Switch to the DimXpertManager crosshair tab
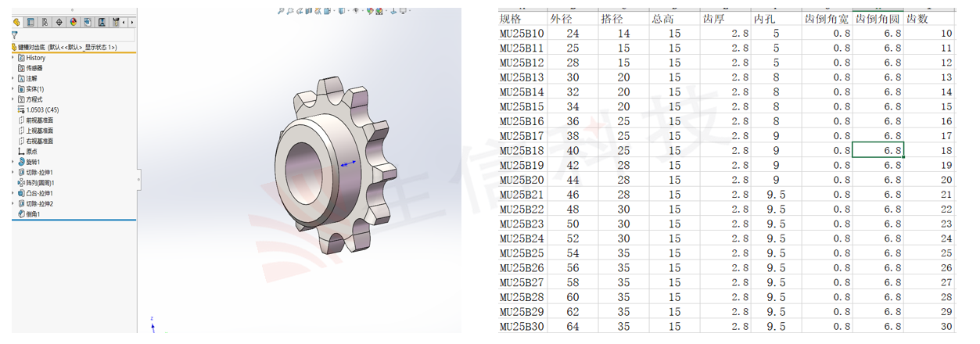 (59, 22)
